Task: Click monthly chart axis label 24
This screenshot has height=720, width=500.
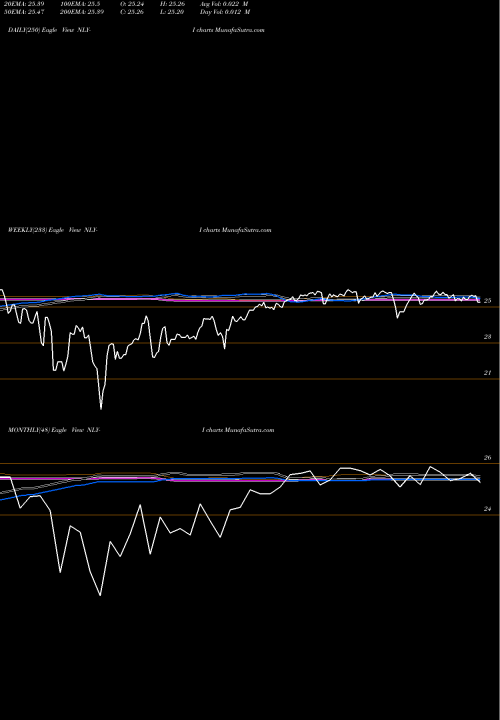Action: click(x=487, y=509)
